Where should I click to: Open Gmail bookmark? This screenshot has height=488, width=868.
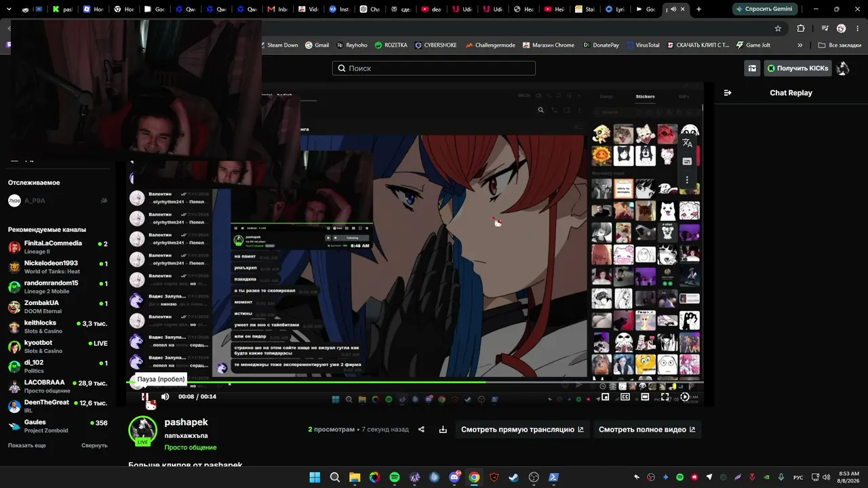coord(317,45)
